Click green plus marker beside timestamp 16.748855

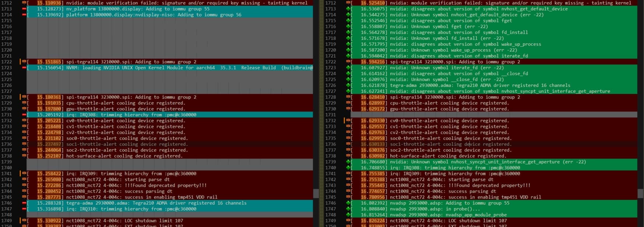tap(348, 168)
